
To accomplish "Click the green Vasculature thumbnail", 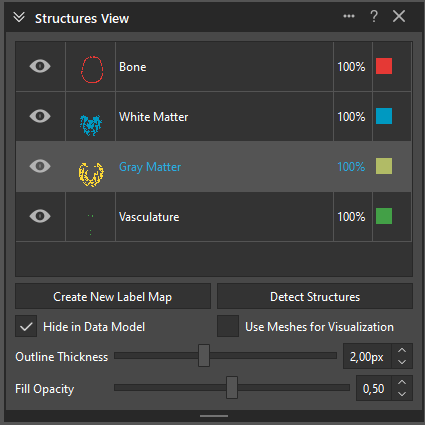I will click(90, 224).
